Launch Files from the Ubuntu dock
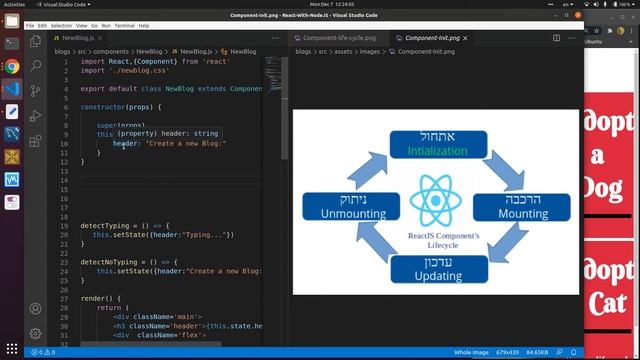 click(12, 21)
